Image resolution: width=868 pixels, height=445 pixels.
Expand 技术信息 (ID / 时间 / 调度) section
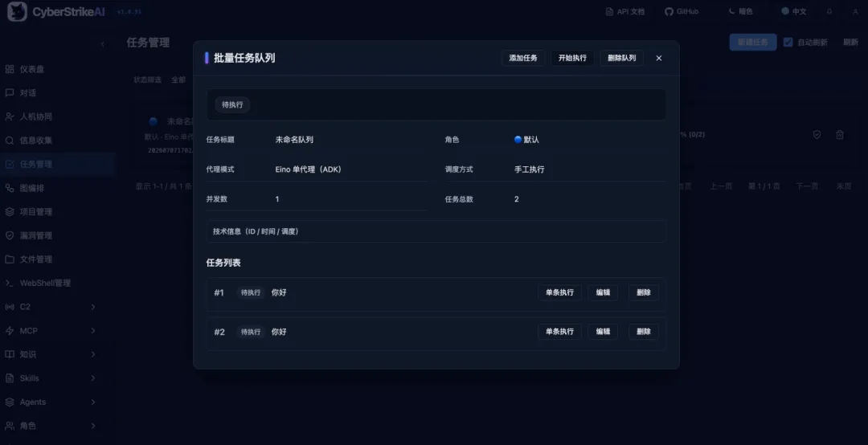pos(436,231)
